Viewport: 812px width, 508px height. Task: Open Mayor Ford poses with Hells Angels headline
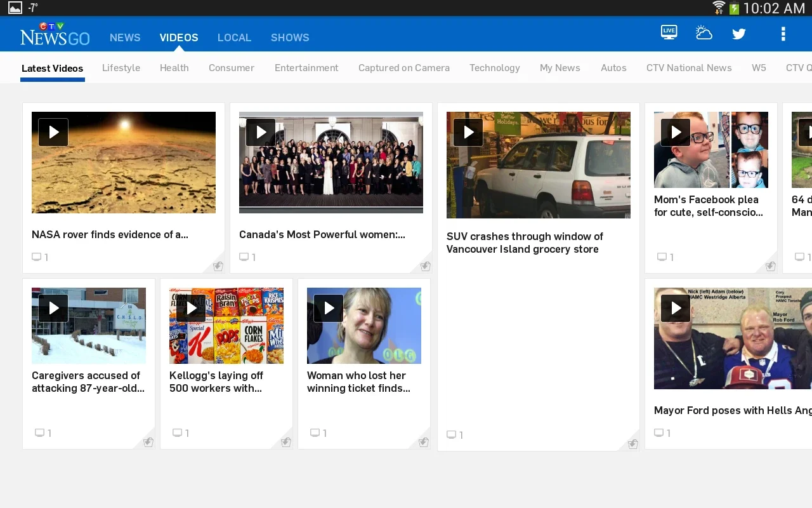pyautogui.click(x=733, y=410)
